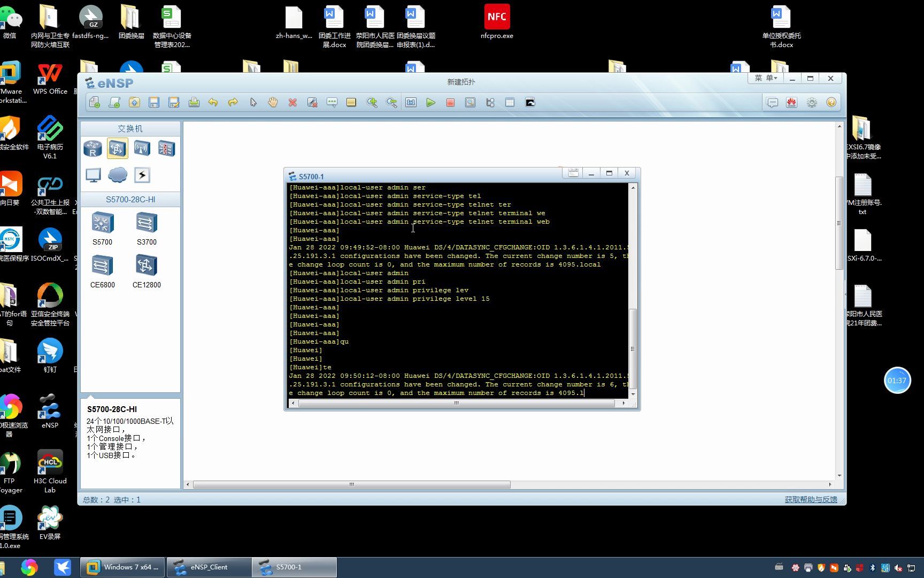
Task: Select the Firewall device category
Action: [166, 148]
